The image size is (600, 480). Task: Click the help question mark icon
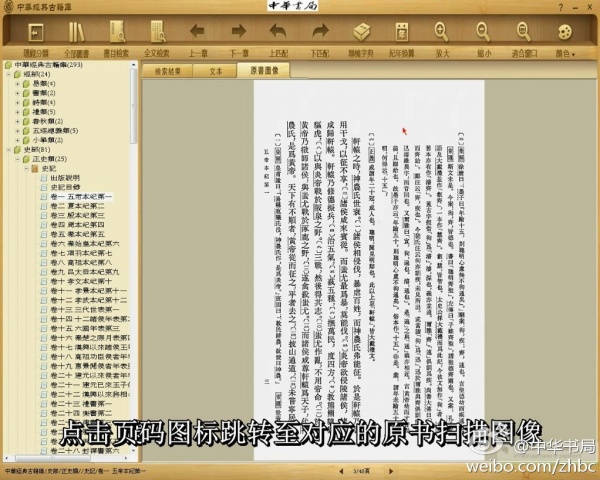click(561, 7)
